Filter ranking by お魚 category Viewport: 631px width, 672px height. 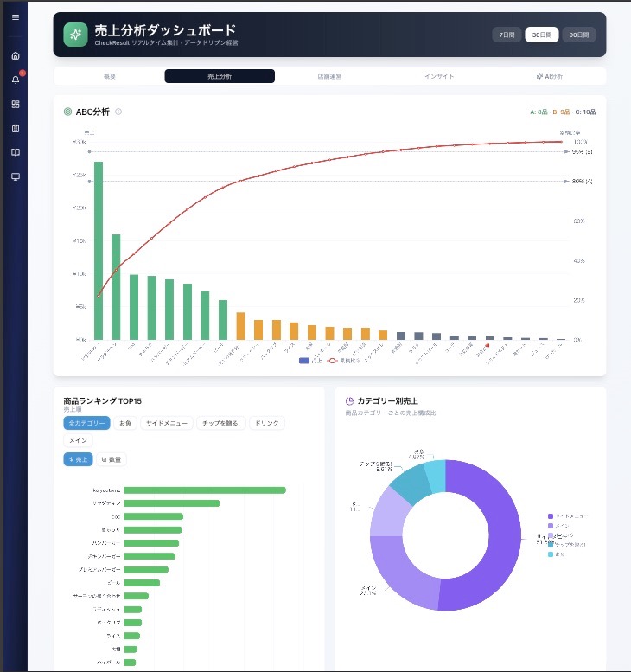[x=125, y=423]
